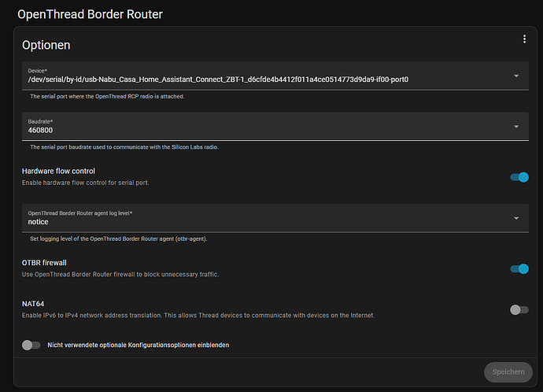The image size is (543, 392).
Task: Enable the NAT64 toggle
Action: (x=519, y=309)
